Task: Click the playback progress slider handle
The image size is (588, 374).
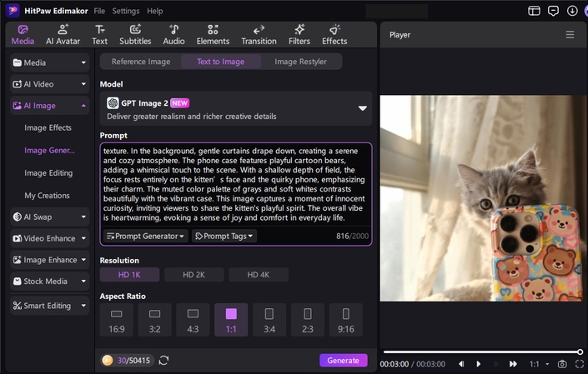Action: point(580,352)
